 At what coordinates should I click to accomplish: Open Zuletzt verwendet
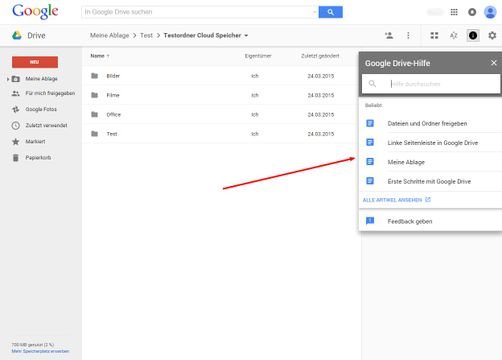[x=46, y=125]
